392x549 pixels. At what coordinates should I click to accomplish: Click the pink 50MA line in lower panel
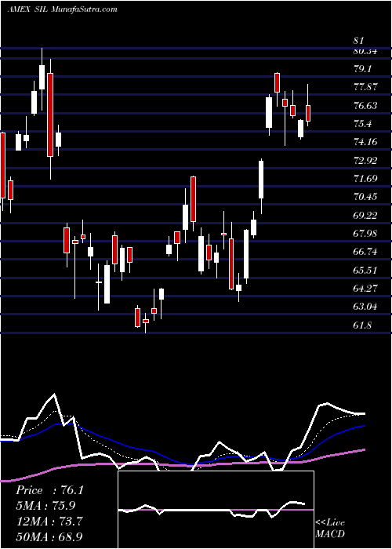[x=183, y=464]
